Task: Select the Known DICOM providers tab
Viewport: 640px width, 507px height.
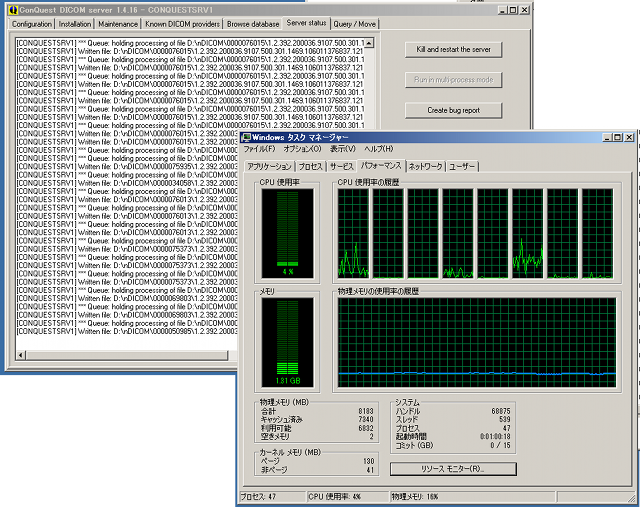Action: [182, 24]
